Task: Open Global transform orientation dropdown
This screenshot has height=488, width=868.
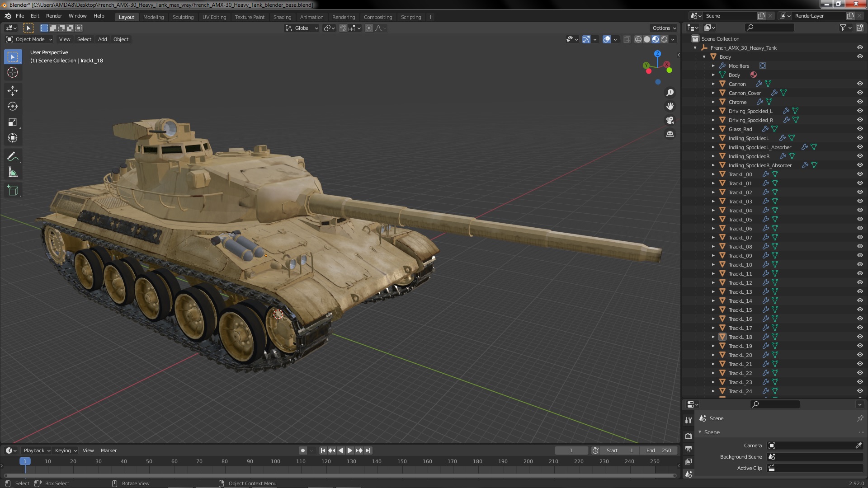Action: coord(302,28)
